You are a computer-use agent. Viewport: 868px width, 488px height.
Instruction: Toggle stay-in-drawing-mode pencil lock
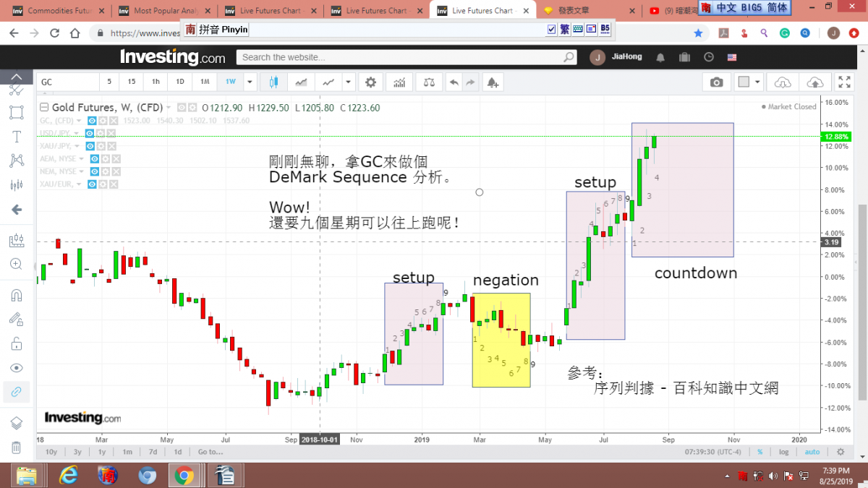(16, 318)
